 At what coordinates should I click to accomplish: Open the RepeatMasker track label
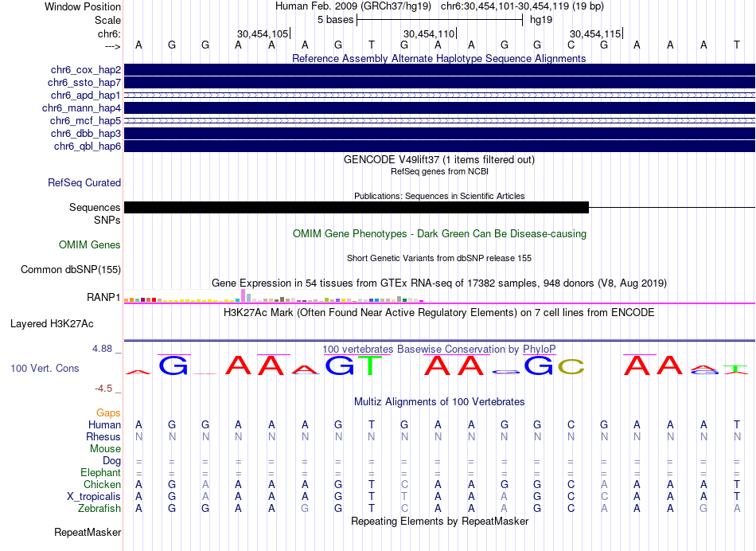[88, 532]
